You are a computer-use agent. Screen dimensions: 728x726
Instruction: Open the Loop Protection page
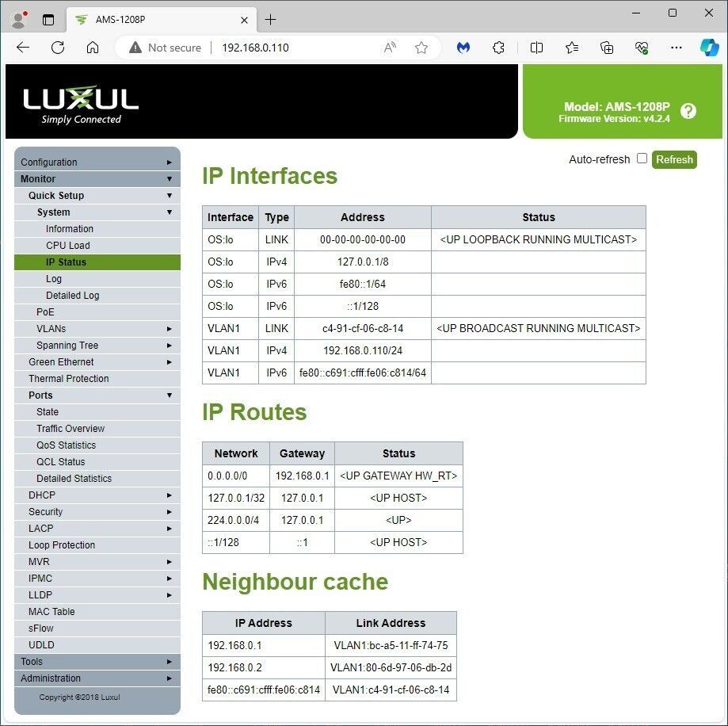click(x=97, y=544)
